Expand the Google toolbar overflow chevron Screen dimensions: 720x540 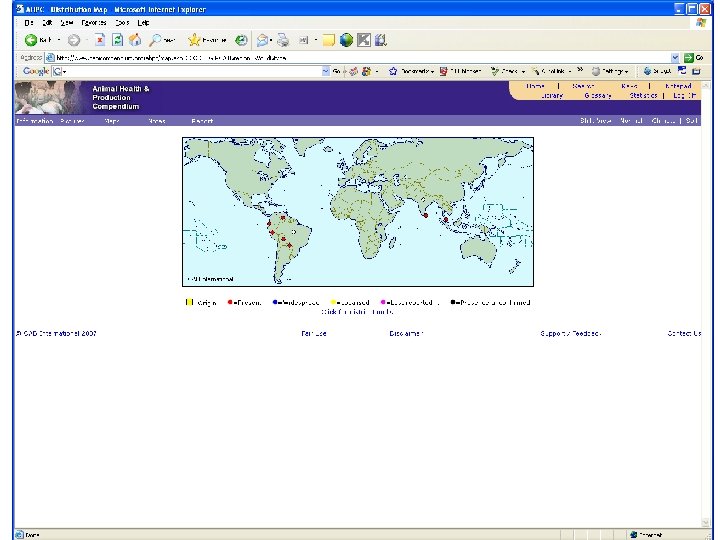pyautogui.click(x=580, y=70)
